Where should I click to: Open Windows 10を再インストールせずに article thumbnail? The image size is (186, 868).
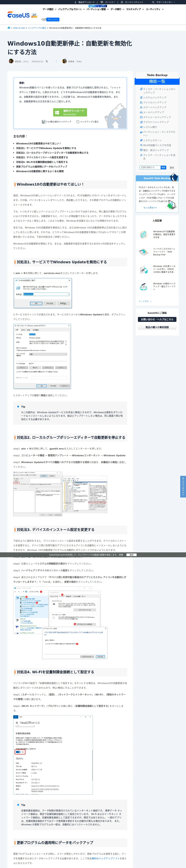(x=143, y=269)
